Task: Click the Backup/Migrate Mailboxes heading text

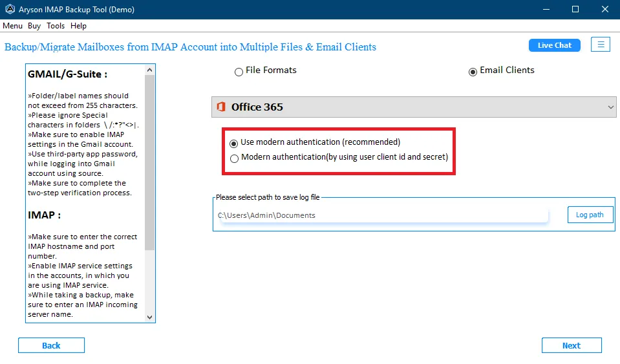Action: 190,47
